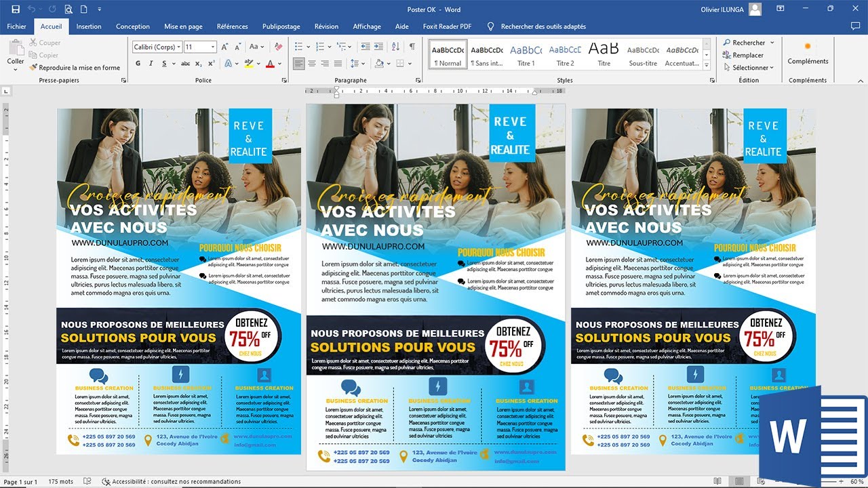Open the Fichier tab

[16, 26]
